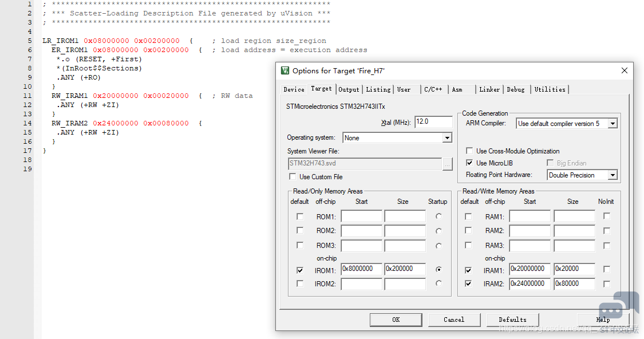
Task: Open the Output tab
Action: pos(349,89)
